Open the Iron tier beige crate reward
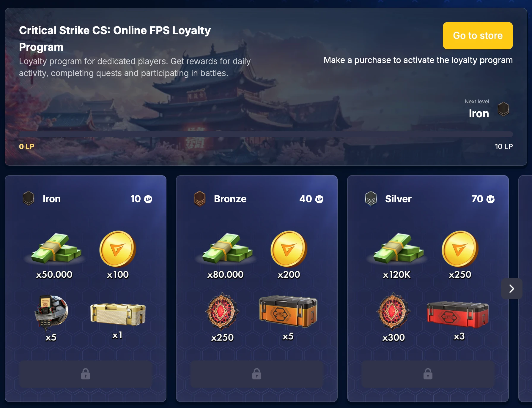 click(118, 314)
